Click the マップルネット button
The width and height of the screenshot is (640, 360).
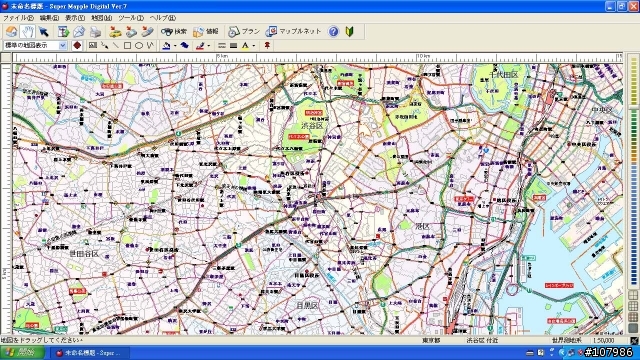[293, 31]
